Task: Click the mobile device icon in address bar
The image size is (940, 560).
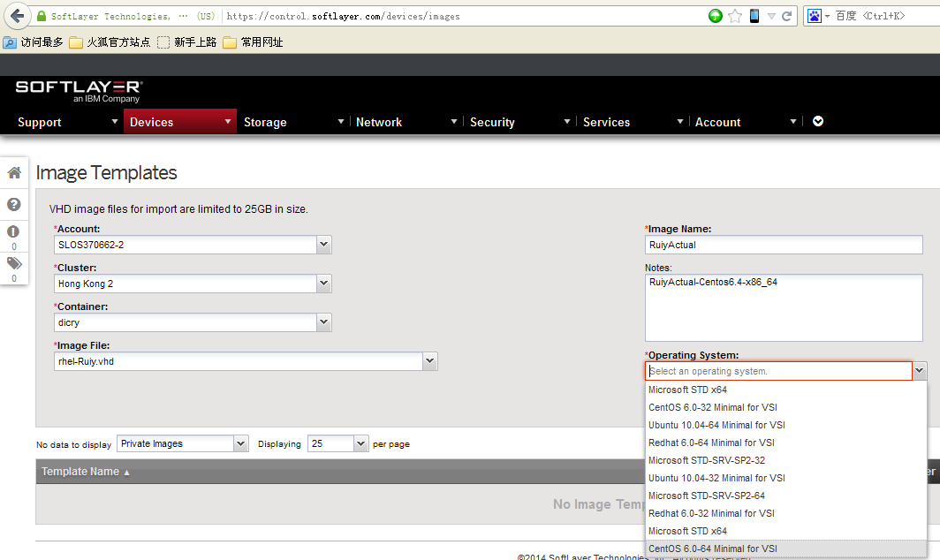Action: (754, 16)
